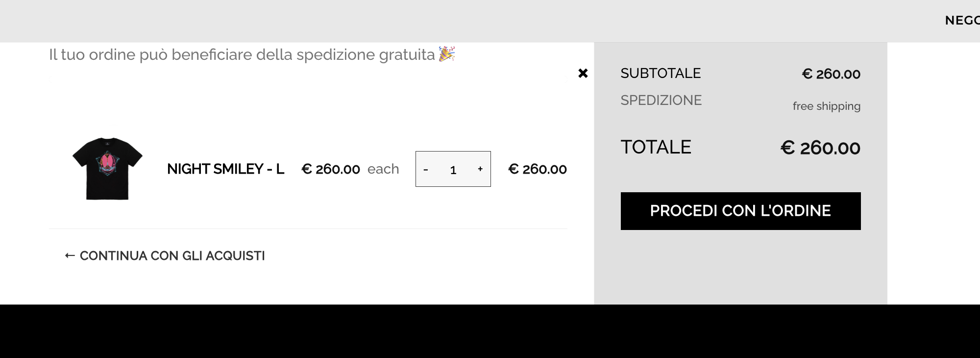Click the SPEDIZIONE label

[x=661, y=101]
